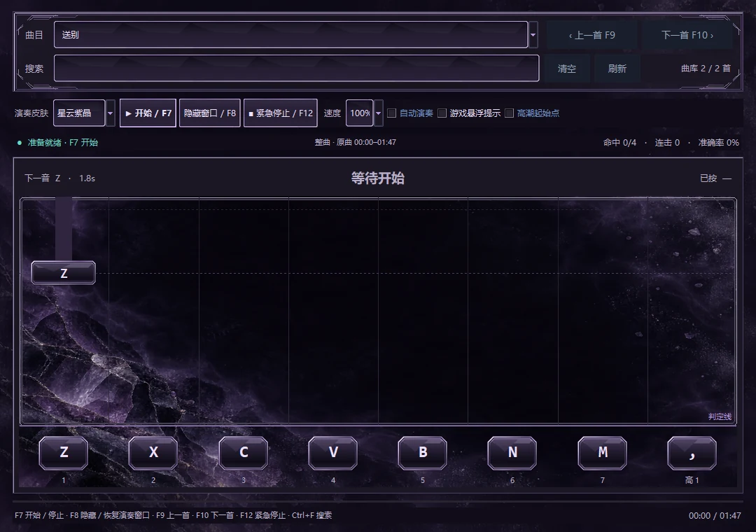Click the M key button labeled 7
Image resolution: width=756 pixels, height=532 pixels.
coord(603,453)
